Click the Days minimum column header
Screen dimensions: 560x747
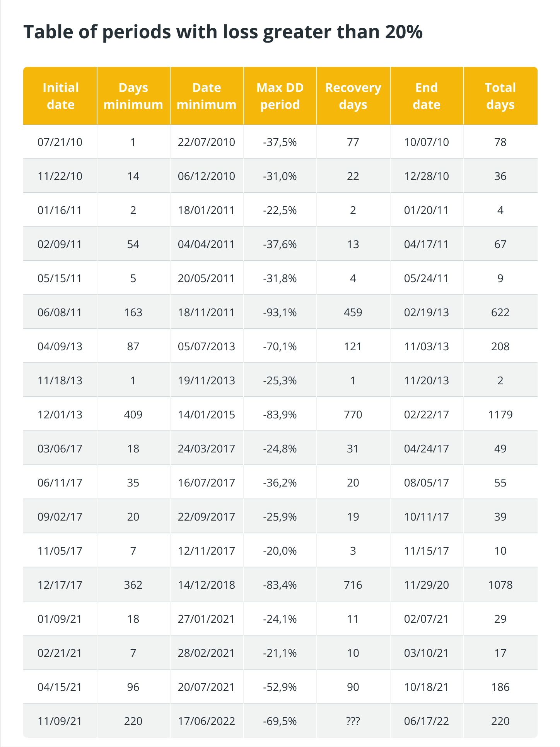click(133, 96)
